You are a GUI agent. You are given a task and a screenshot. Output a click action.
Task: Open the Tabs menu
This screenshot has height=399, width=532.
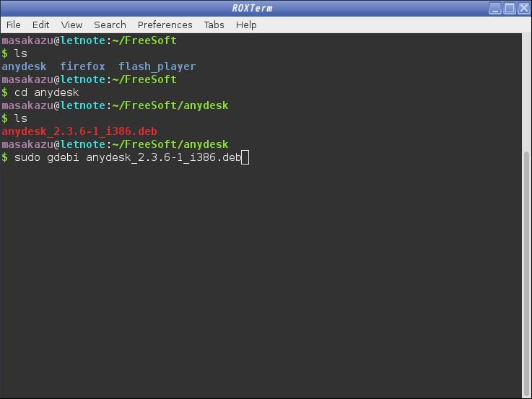tap(214, 25)
